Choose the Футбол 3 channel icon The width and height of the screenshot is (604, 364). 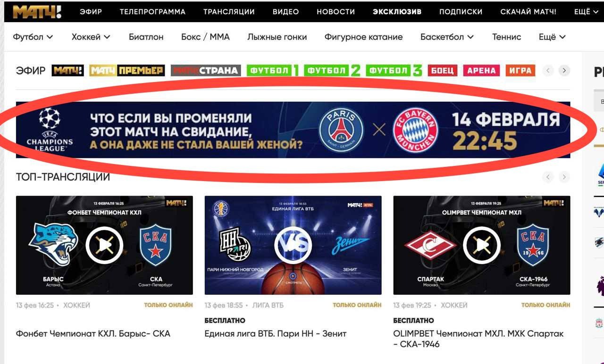pyautogui.click(x=394, y=71)
